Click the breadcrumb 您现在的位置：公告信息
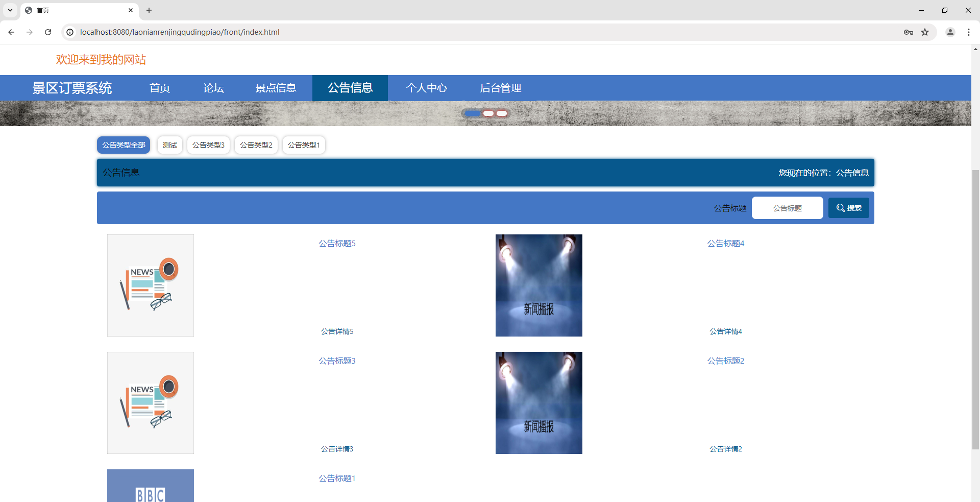 (x=823, y=173)
